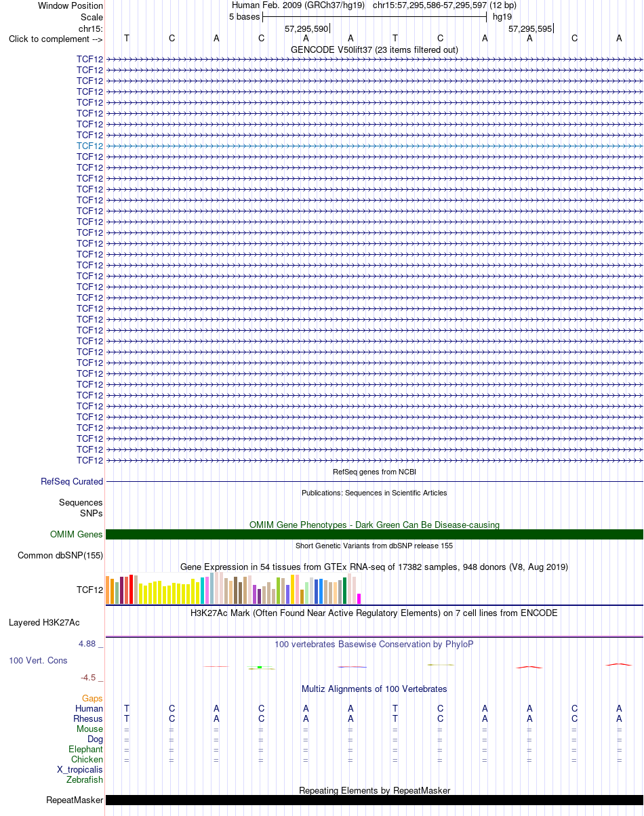Open '100 vertebrates Basewise Conservation by PhyloP'

pos(374,644)
